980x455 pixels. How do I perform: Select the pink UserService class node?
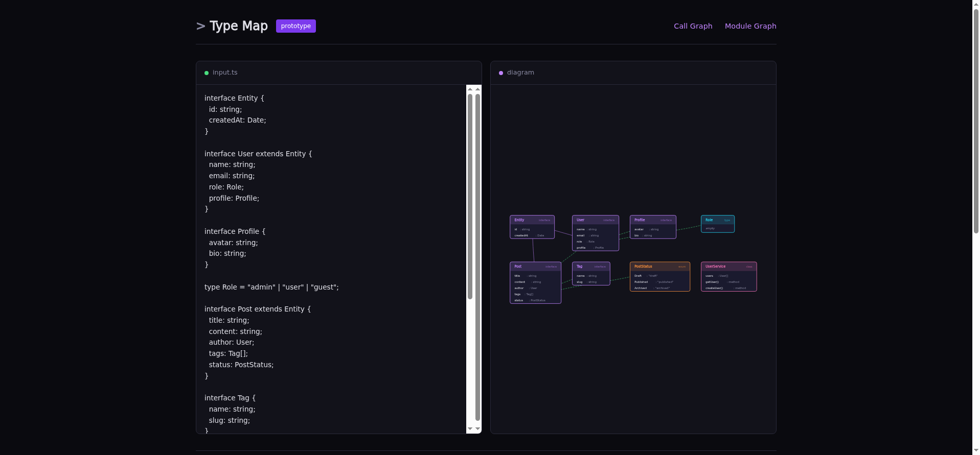pos(728,277)
